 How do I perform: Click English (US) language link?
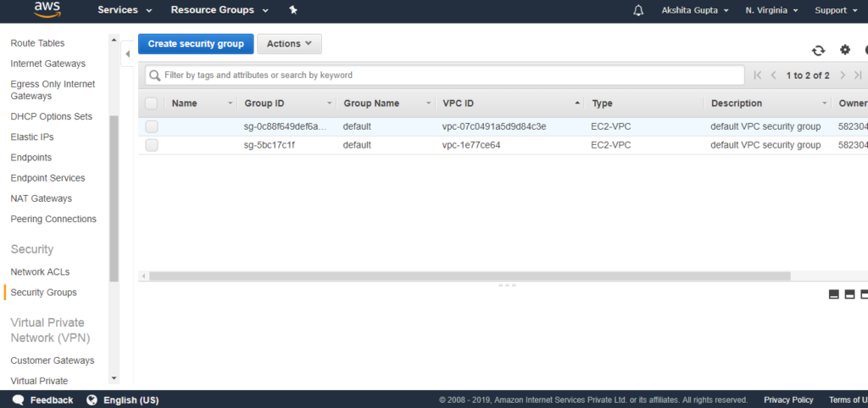pyautogui.click(x=131, y=400)
